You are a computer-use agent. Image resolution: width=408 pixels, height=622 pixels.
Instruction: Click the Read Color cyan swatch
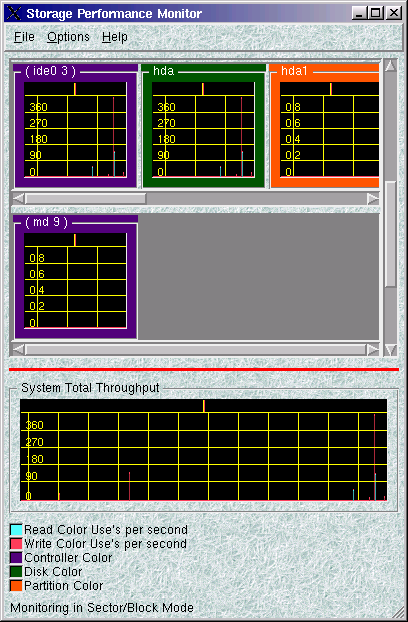[16, 530]
